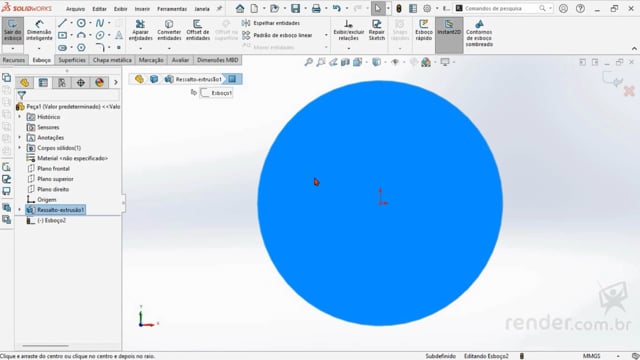Open the Repair Sketch tool
This screenshot has height=360, width=640.
click(376, 29)
